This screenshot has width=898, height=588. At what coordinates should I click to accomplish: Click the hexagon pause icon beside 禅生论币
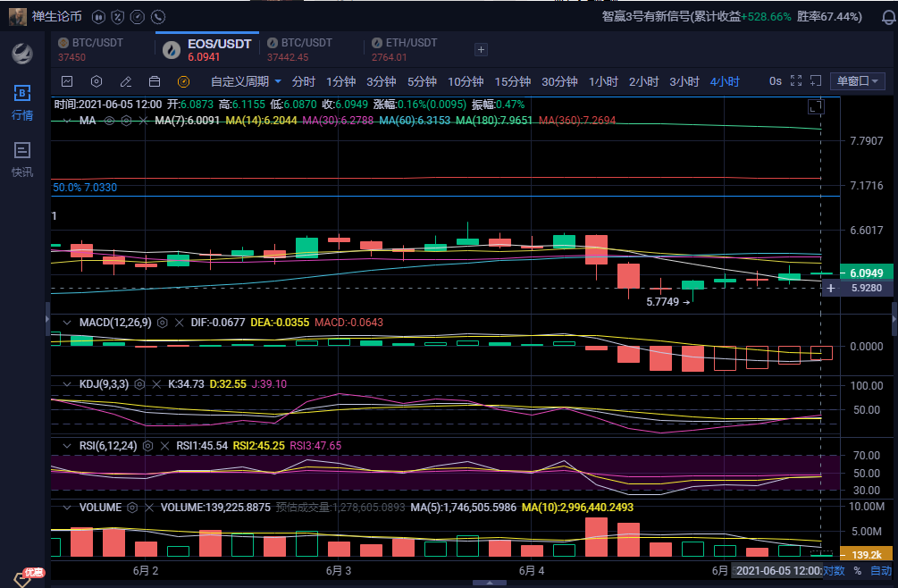coord(98,17)
